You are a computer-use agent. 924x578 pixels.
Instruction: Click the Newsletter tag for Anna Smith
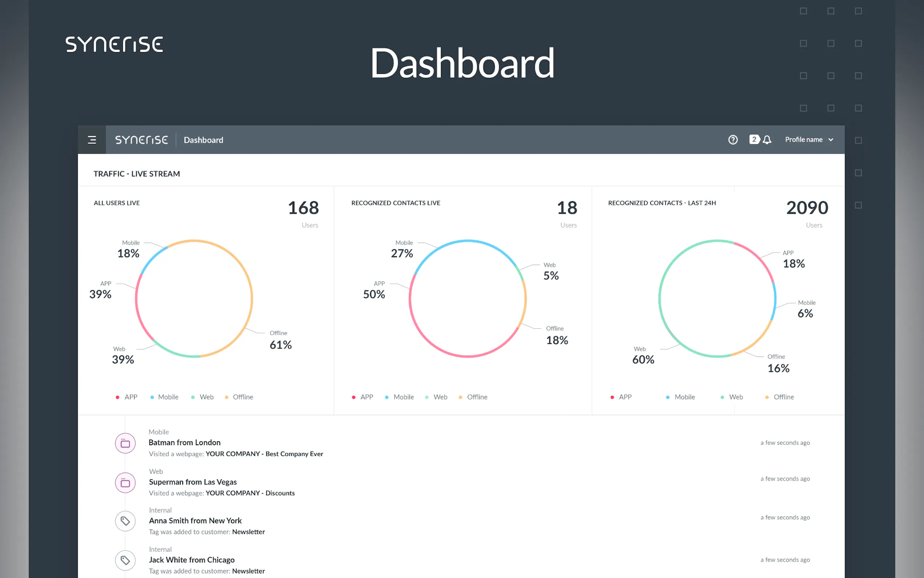tap(248, 532)
